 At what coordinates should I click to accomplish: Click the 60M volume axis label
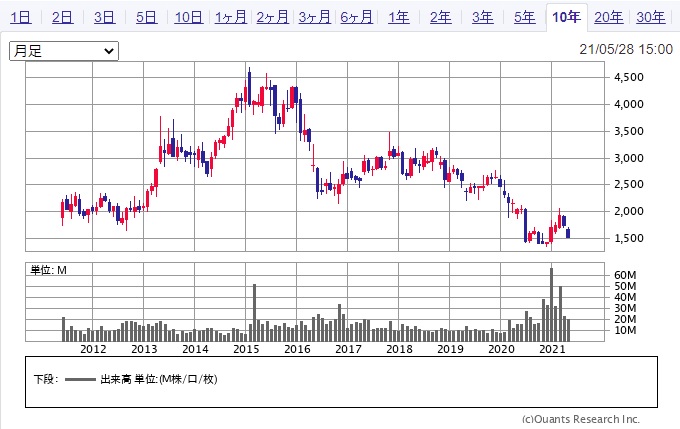click(x=625, y=275)
